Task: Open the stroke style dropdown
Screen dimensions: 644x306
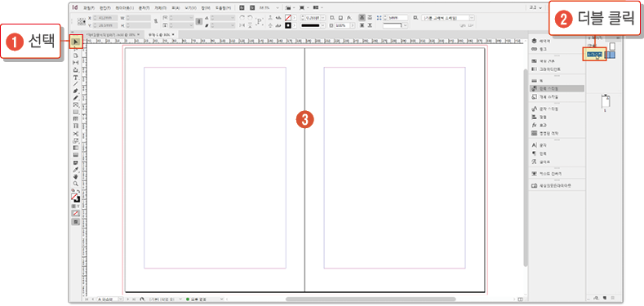Action: [x=323, y=25]
